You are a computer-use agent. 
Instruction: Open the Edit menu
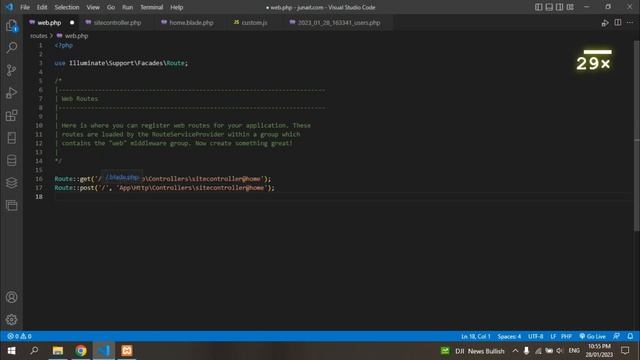[x=42, y=7]
